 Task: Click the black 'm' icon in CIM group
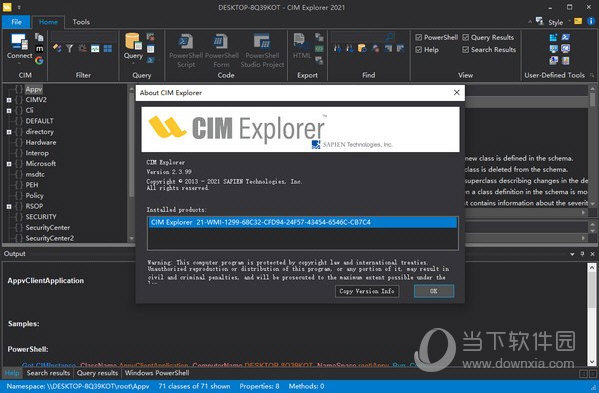tap(39, 49)
